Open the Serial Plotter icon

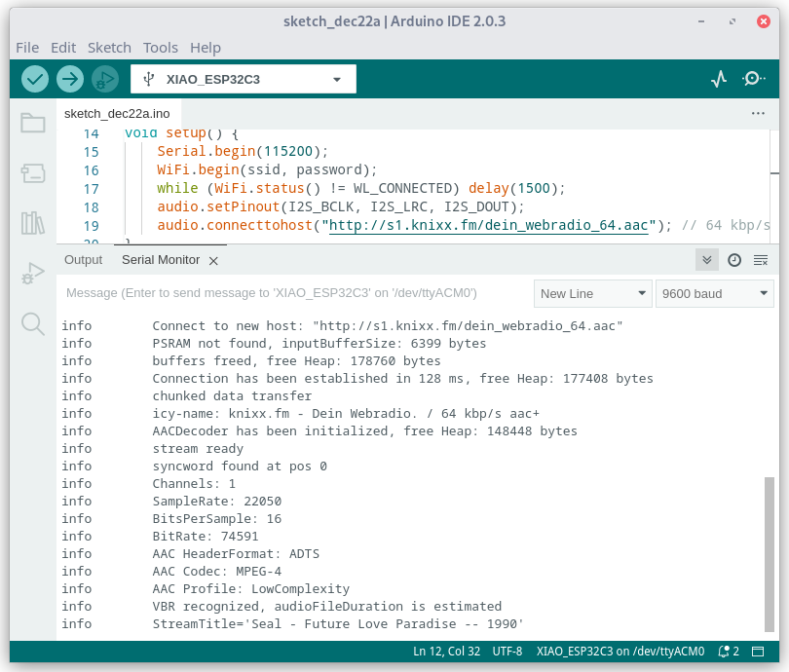tap(718, 79)
